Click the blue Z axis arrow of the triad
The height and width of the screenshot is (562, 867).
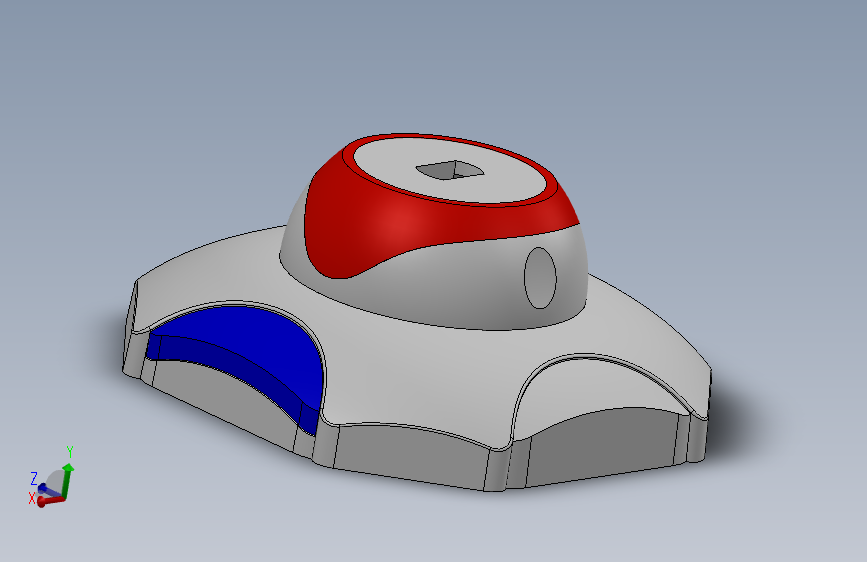48,490
